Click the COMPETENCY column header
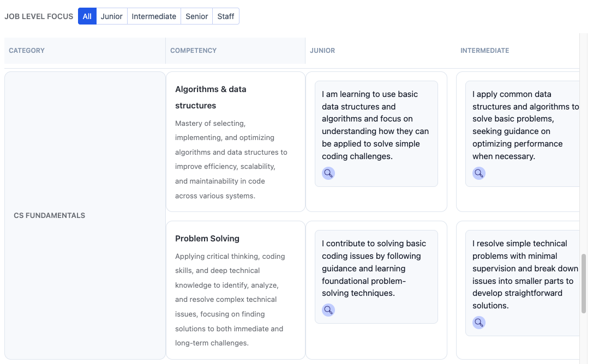 (193, 50)
